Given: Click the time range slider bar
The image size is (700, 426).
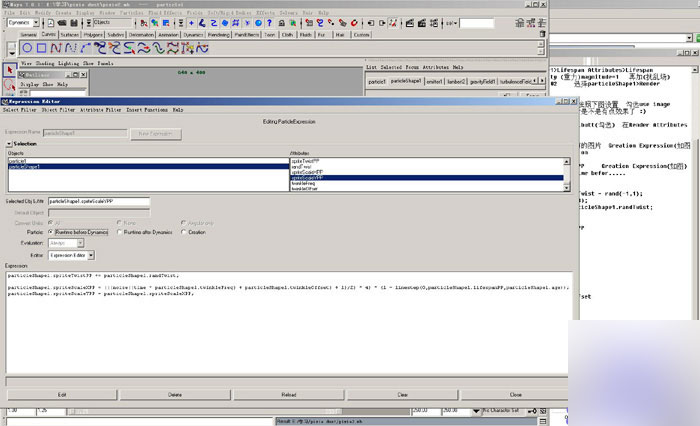Looking at the screenshot, I should coord(205,411).
